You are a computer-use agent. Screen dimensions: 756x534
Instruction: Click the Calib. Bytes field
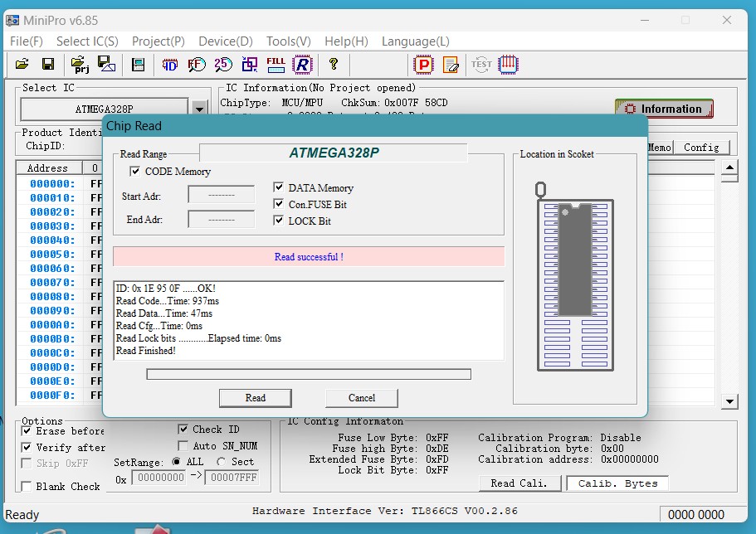[x=617, y=483]
